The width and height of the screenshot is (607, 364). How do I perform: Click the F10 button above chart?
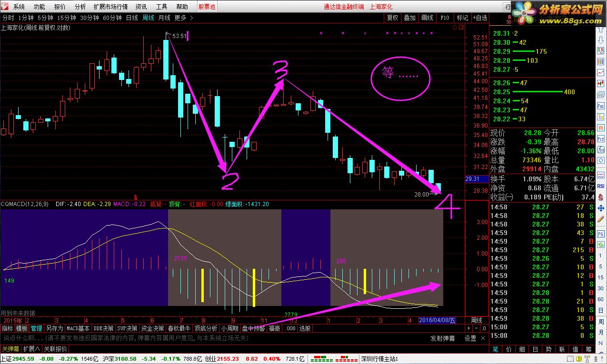[x=445, y=18]
